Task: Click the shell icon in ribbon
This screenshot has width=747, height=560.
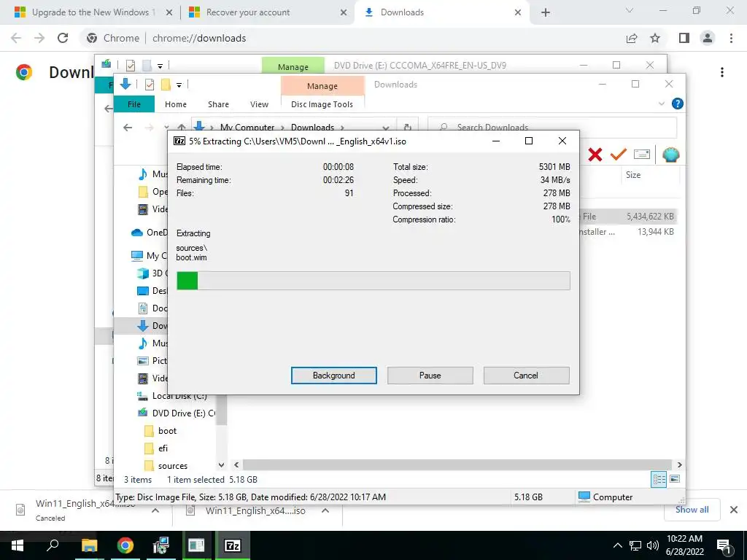Action: (x=670, y=155)
